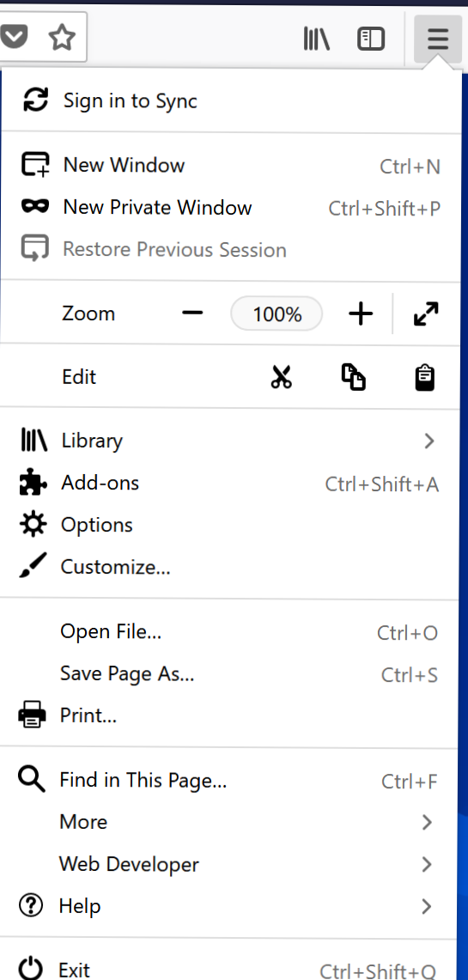The width and height of the screenshot is (468, 980).
Task: Zoom in with the plus button
Action: 361,313
